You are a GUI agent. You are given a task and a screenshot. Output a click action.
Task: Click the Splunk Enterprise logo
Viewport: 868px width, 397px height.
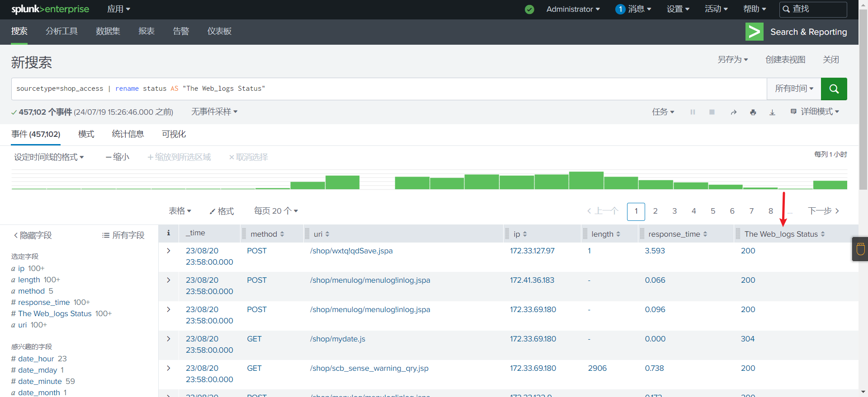click(x=50, y=9)
